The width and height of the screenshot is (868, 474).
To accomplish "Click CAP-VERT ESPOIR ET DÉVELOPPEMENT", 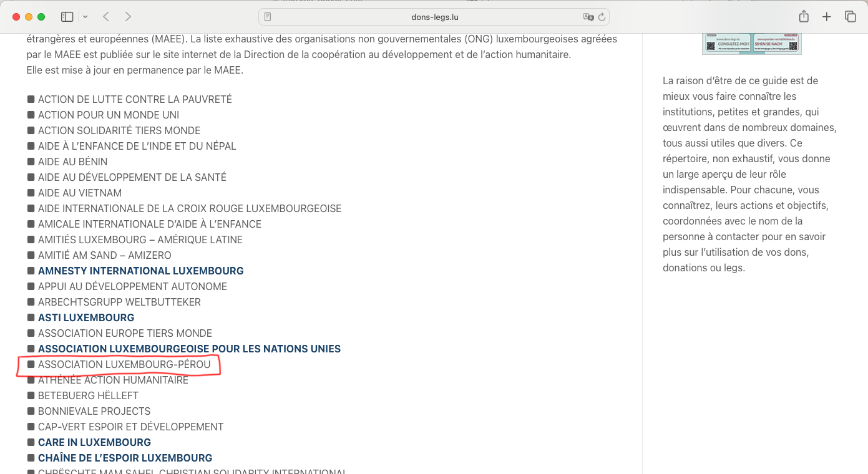I will tap(131, 427).
